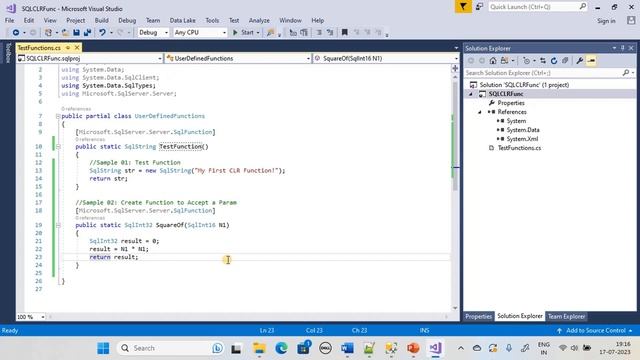The width and height of the screenshot is (640, 360).
Task: Click Sign in link
Action: [x=606, y=21]
